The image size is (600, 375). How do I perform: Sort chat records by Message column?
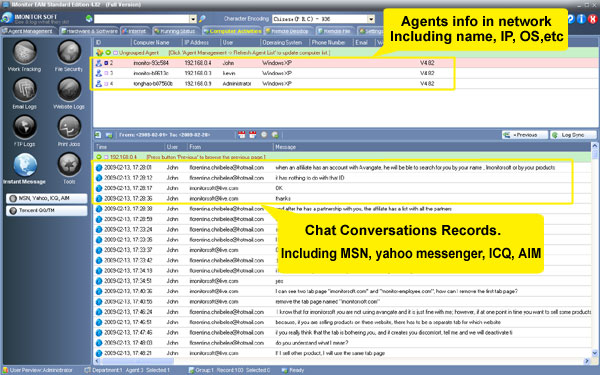tap(432, 147)
